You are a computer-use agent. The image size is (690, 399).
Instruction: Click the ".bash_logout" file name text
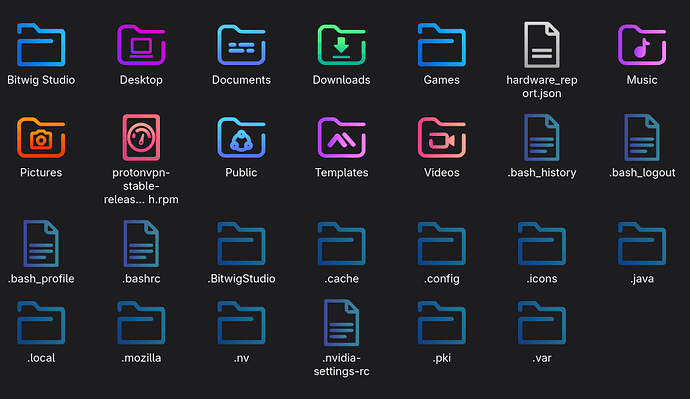(x=642, y=172)
